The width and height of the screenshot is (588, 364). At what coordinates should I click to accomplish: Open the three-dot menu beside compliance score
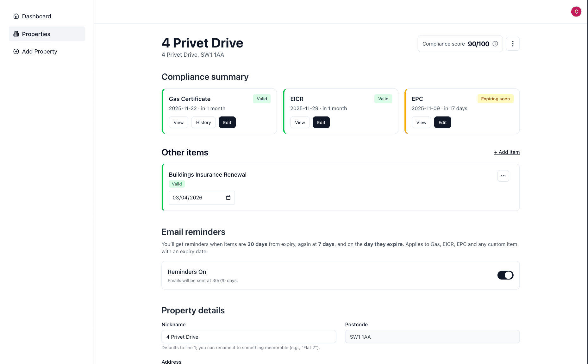(x=513, y=44)
